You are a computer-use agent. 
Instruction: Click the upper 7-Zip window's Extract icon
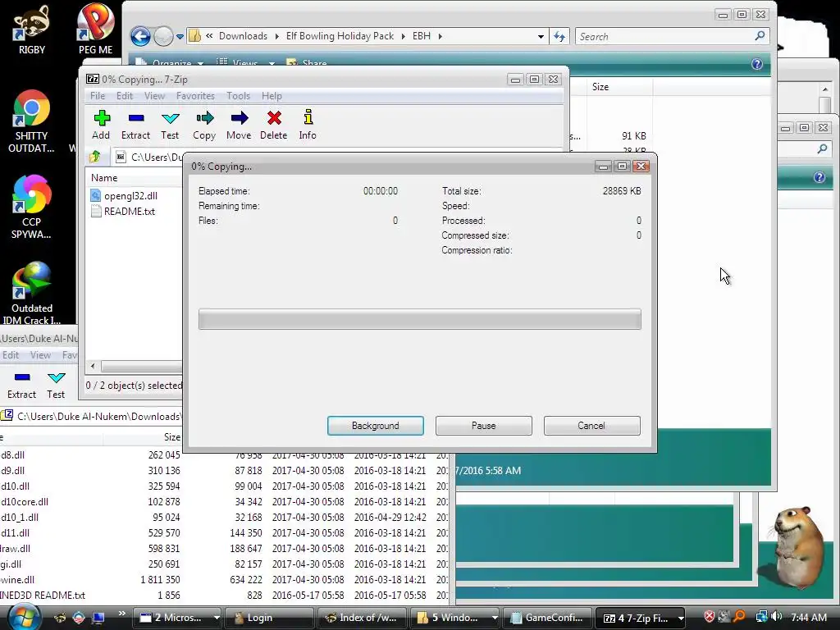tap(135, 118)
